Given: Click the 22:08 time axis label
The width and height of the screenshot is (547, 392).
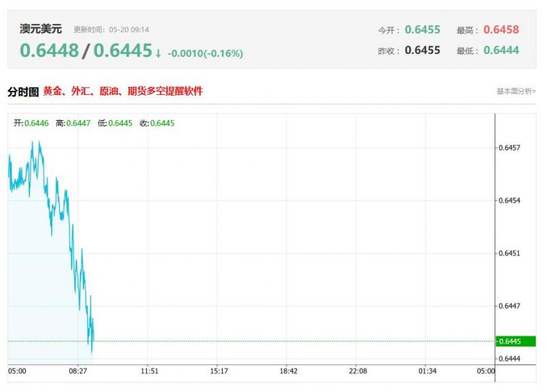Looking at the screenshot, I should [358, 371].
